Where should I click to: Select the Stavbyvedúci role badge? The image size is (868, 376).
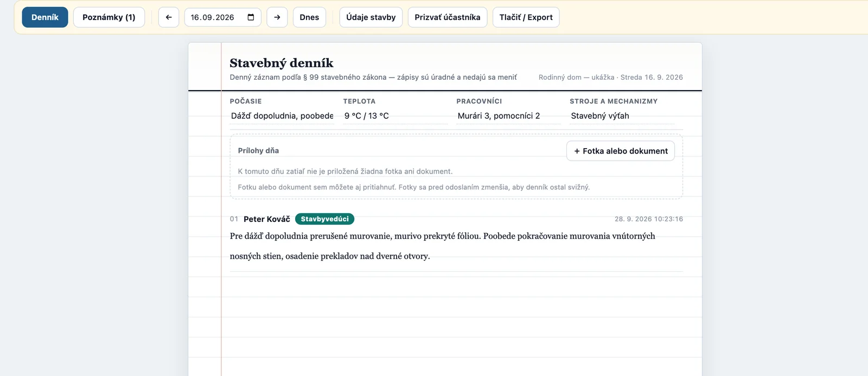(325, 219)
